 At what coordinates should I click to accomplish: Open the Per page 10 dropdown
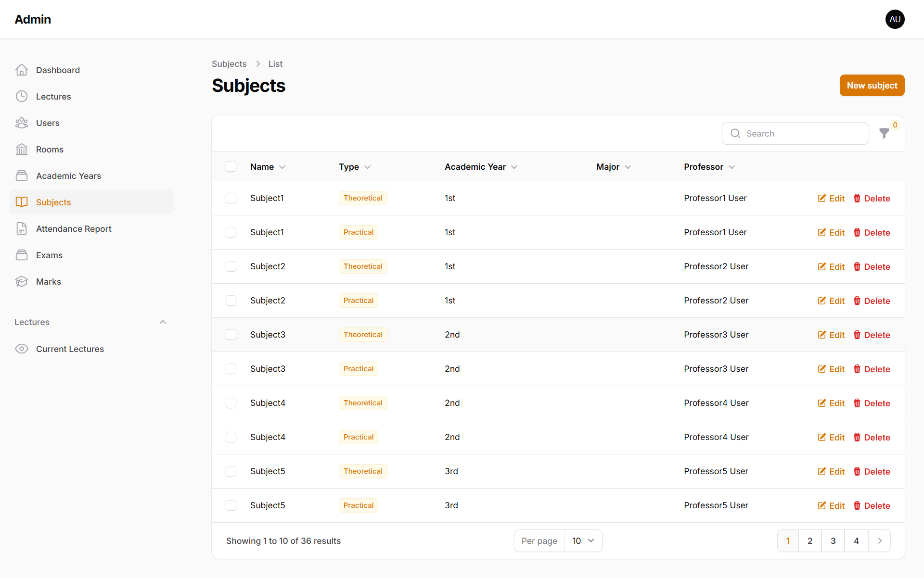583,541
